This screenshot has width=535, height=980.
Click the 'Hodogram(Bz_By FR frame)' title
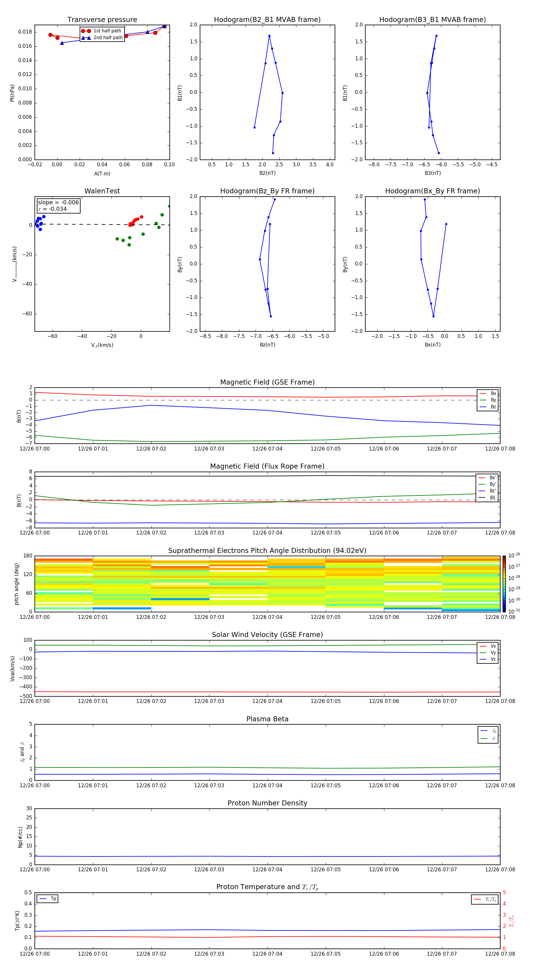coord(267,191)
